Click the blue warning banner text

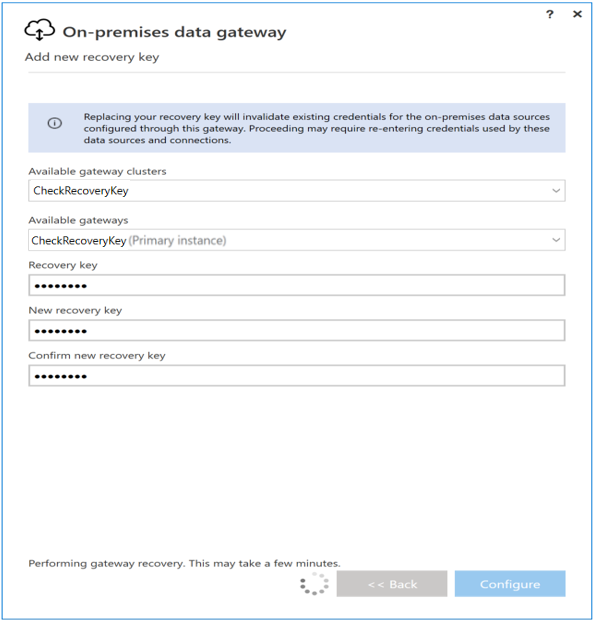click(x=316, y=129)
